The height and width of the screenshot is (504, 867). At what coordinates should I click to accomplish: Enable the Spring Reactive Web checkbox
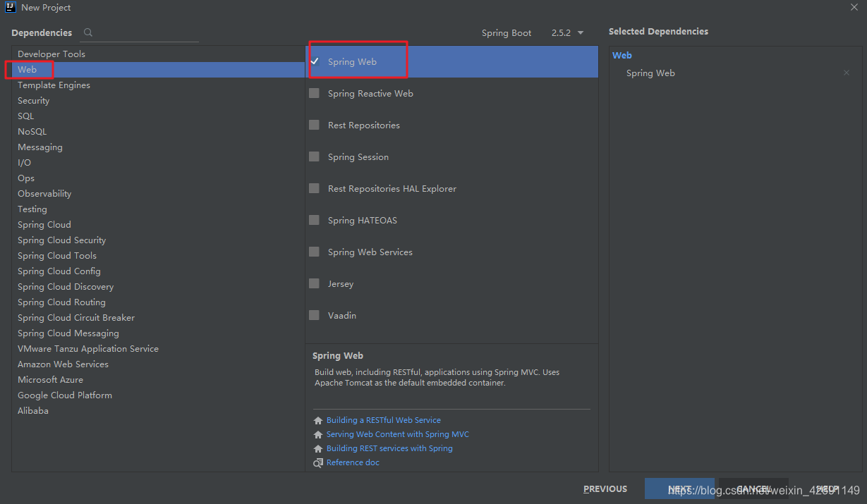[315, 93]
